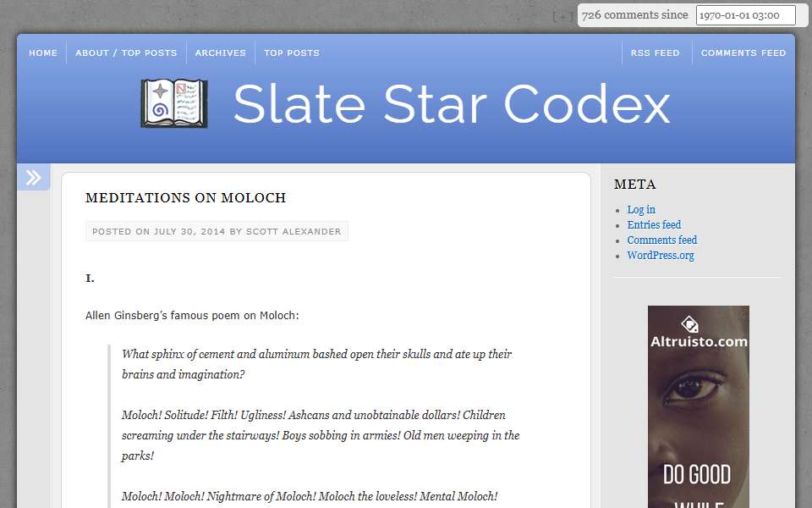Open the Comments feed sidebar link

click(661, 240)
